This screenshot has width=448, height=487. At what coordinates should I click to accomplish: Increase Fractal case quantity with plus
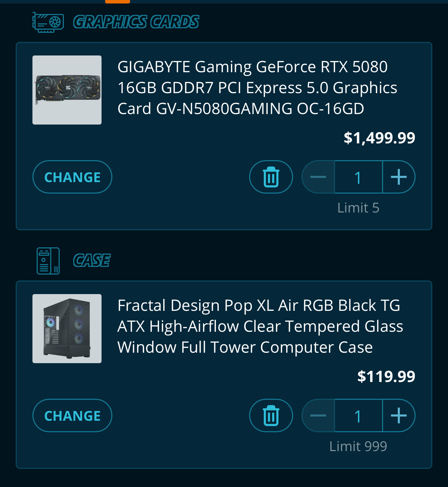click(399, 415)
